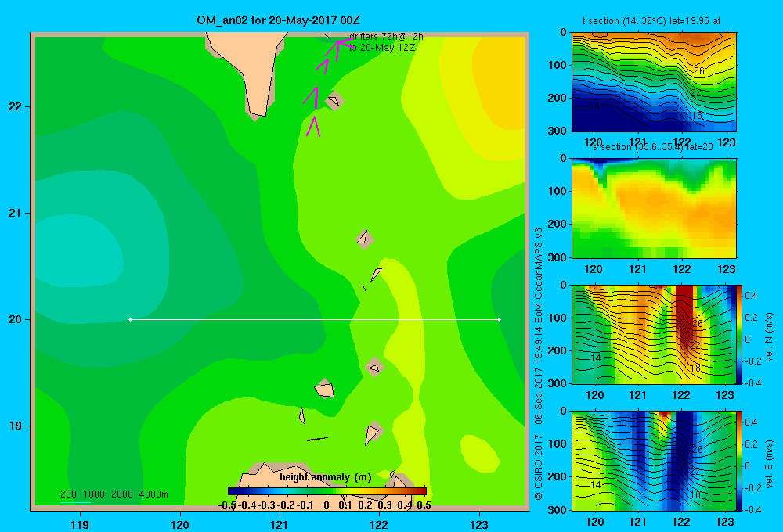Open the eastward velocity section panel

pyautogui.click(x=654, y=461)
